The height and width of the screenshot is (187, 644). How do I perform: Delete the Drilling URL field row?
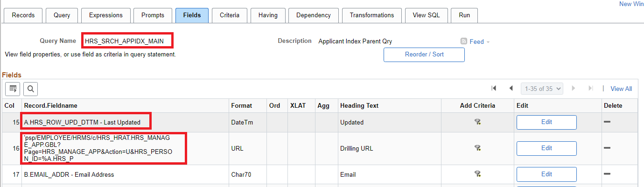(x=607, y=148)
